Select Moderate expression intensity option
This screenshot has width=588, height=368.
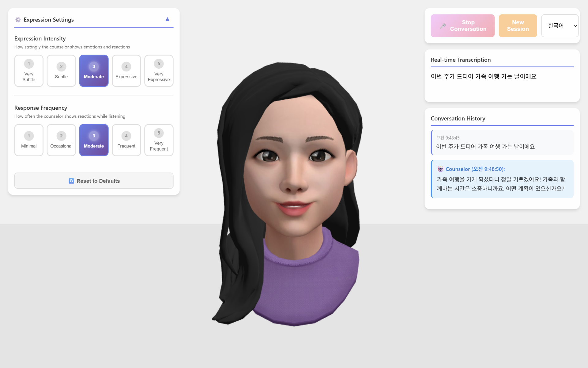[x=94, y=71]
